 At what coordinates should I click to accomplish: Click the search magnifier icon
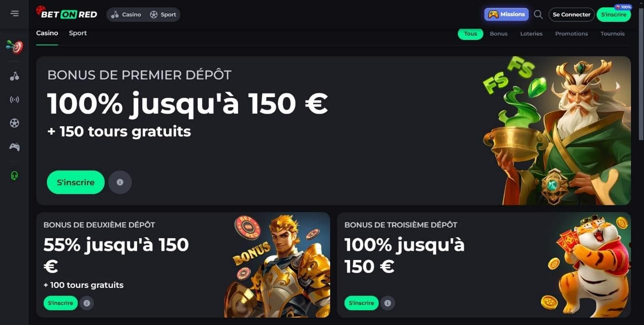coord(538,14)
